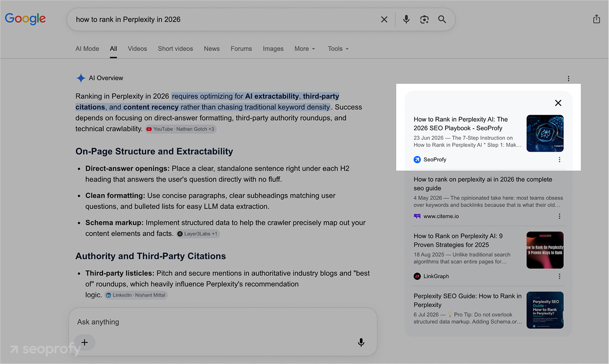Screen dimensions: 609x364
Task: Open SeoProfy 2026 SEO Playbook result title
Action: click(x=461, y=124)
